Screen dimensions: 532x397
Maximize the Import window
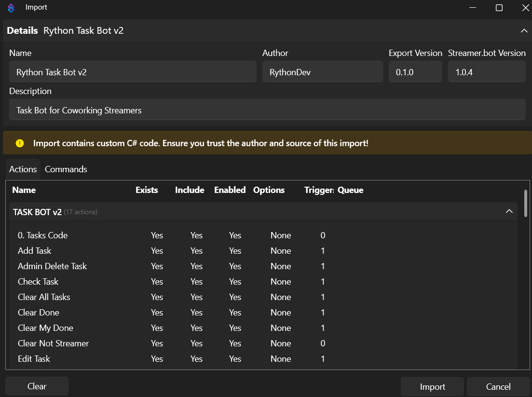(x=499, y=8)
